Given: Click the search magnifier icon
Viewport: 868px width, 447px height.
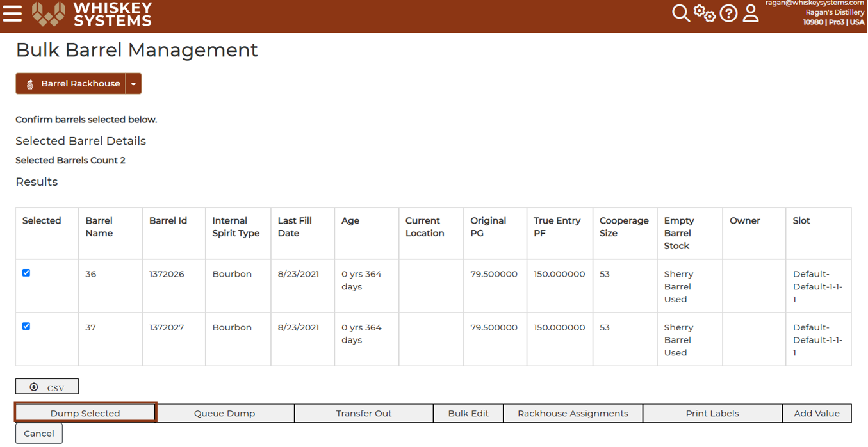Looking at the screenshot, I should (x=681, y=13).
